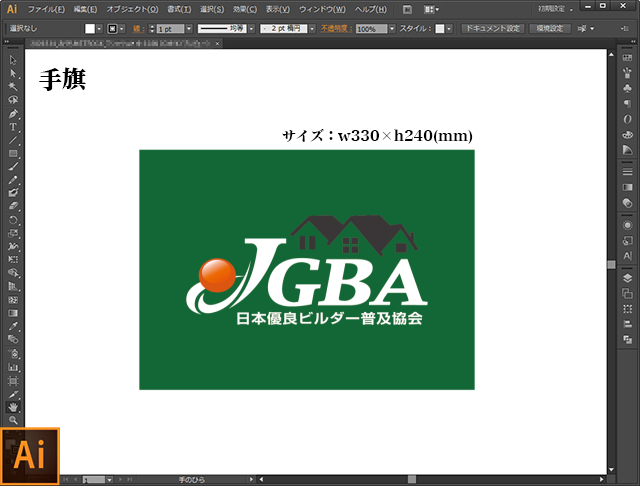Select the Rectangle tool
Screen dimensions: 640x486
click(x=13, y=153)
